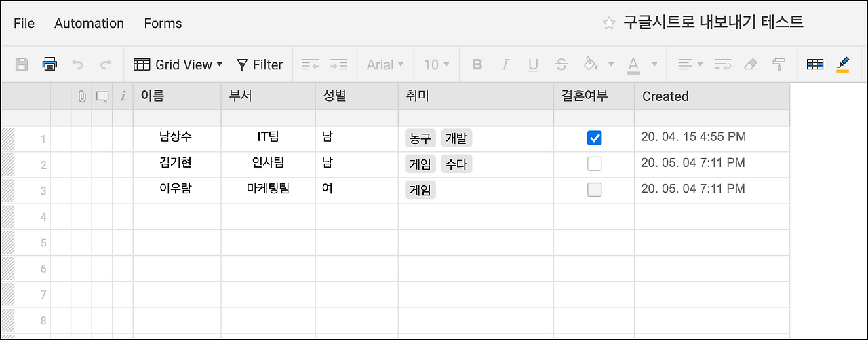Screen dimensions: 868x340
Task: Expand the font size 10 dropdown
Action: pyautogui.click(x=437, y=64)
